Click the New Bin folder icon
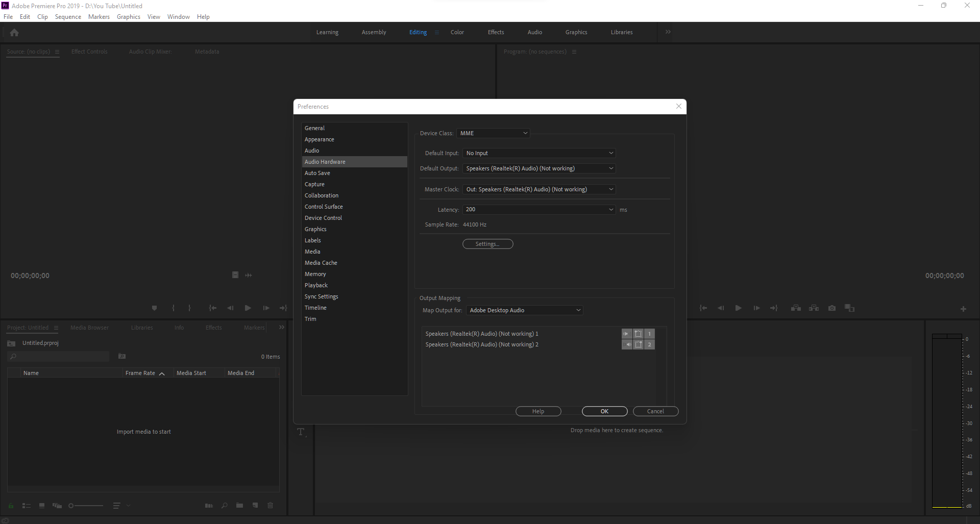This screenshot has width=980, height=524. point(239,506)
